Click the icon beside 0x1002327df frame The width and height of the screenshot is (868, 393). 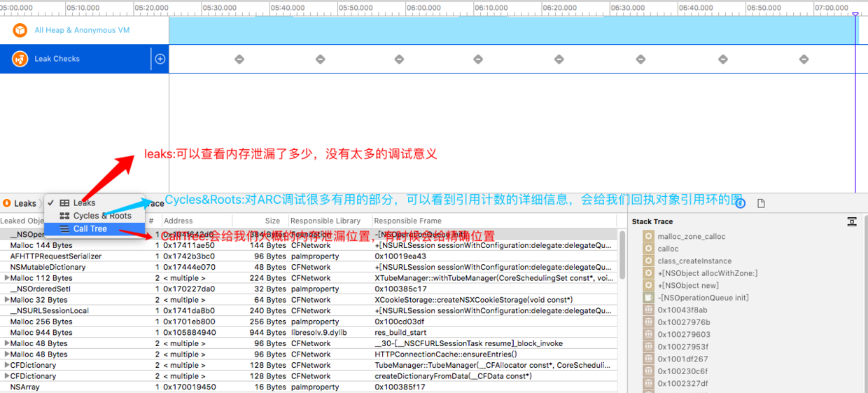coord(648,383)
